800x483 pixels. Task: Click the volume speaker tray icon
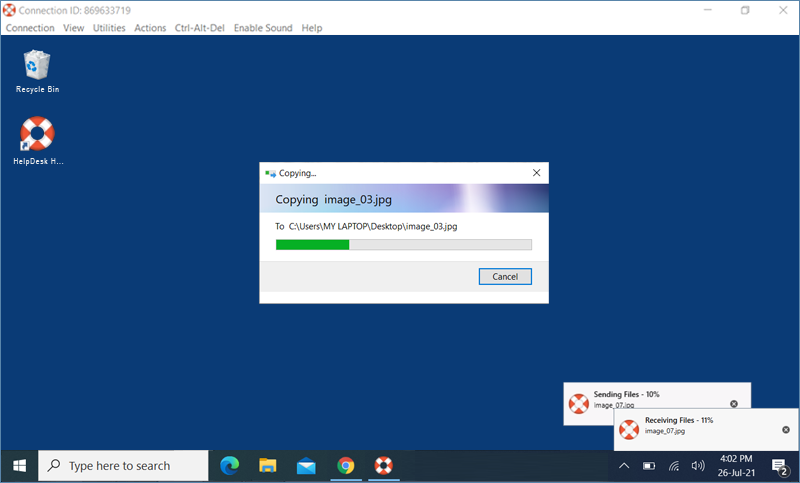[x=698, y=465]
